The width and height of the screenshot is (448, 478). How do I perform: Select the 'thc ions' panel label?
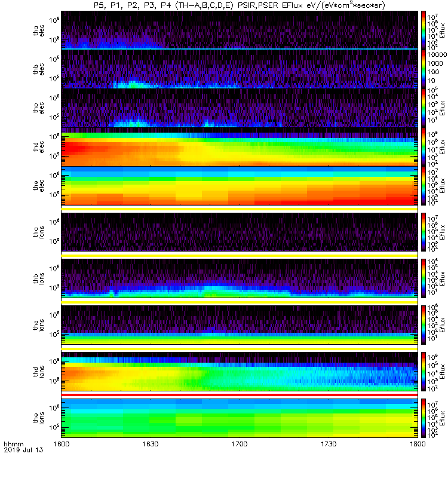(x=38, y=325)
